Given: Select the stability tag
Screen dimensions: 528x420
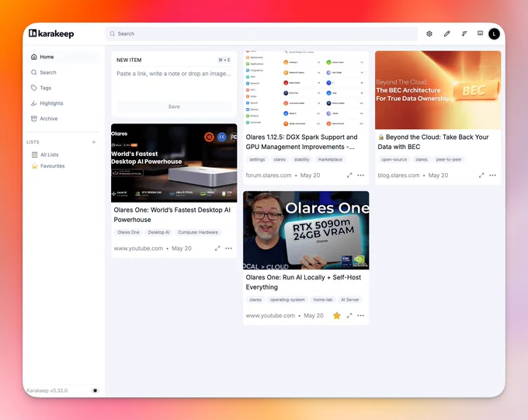Looking at the screenshot, I should tap(302, 159).
